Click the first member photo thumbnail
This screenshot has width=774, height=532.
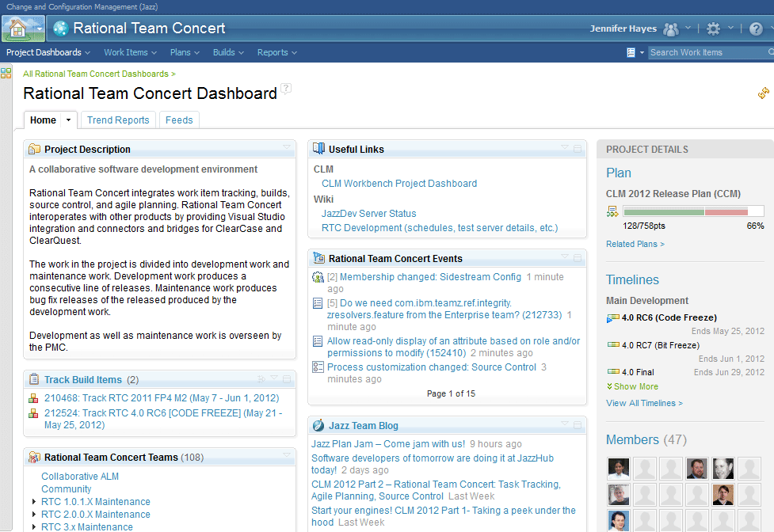pyautogui.click(x=619, y=469)
